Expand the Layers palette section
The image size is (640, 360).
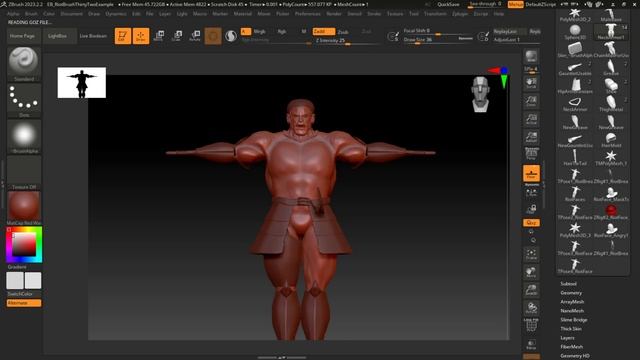tap(567, 338)
